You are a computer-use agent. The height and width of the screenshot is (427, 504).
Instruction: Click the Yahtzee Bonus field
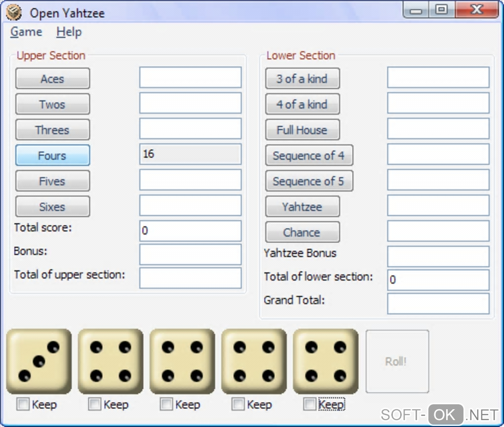[438, 256]
